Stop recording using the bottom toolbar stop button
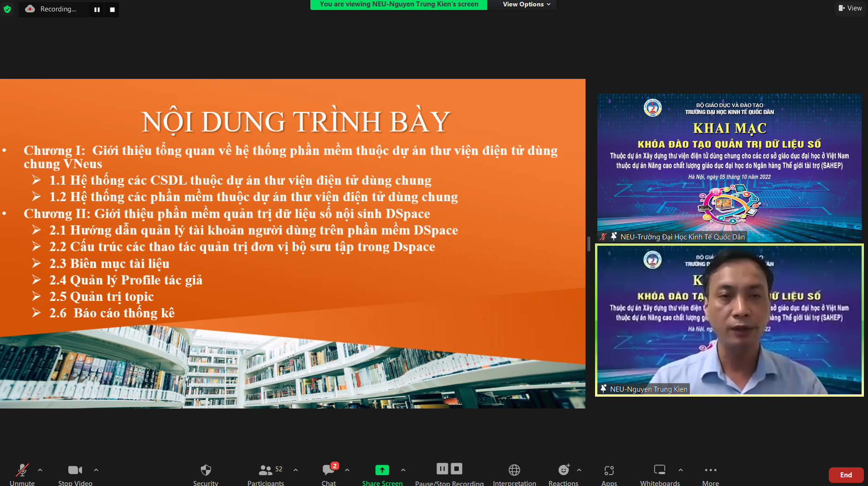 pyautogui.click(x=457, y=469)
